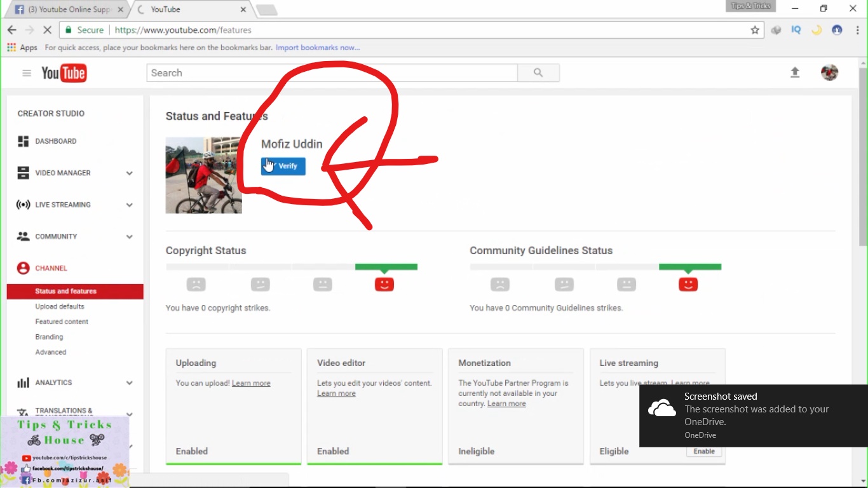Click the browser address bar URL
Viewport: 868px width, 488px height.
pyautogui.click(x=183, y=30)
